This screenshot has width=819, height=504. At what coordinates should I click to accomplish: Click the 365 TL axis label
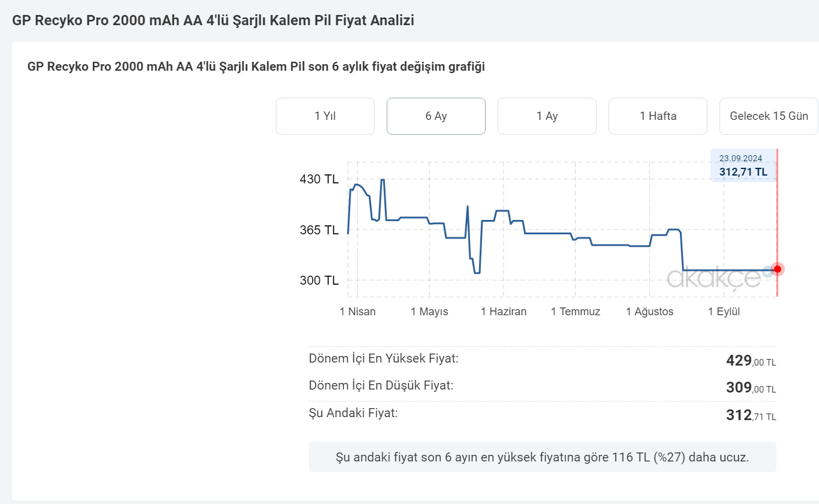319,230
